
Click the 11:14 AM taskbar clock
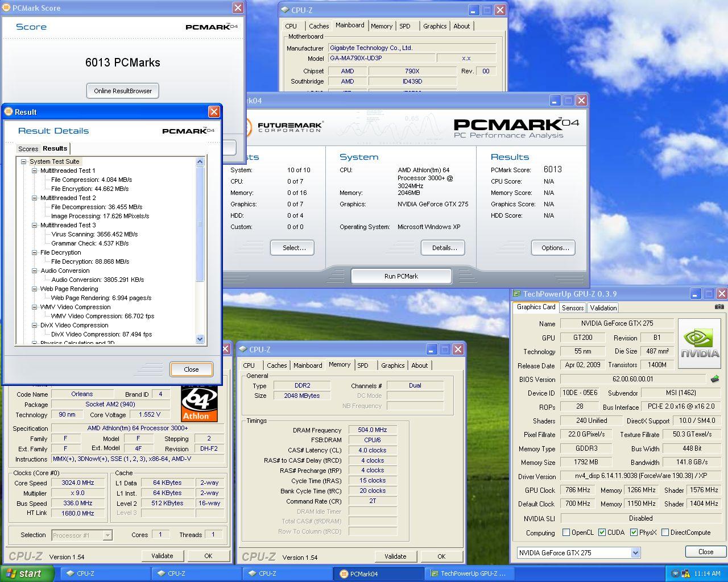pyautogui.click(x=708, y=574)
